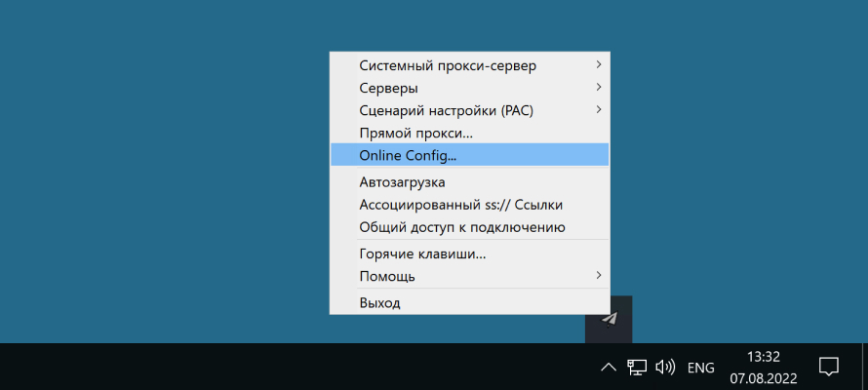Open Сценарий настройки (PAC) submenu
Screen dimensions: 868x390
coord(469,110)
